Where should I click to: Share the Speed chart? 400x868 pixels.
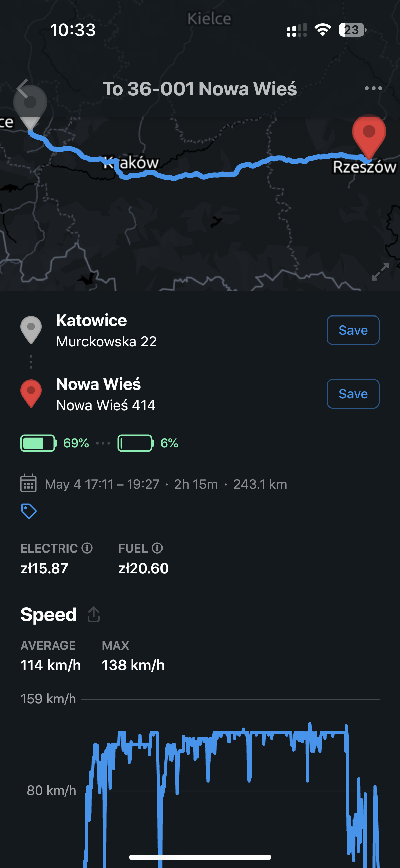click(94, 614)
